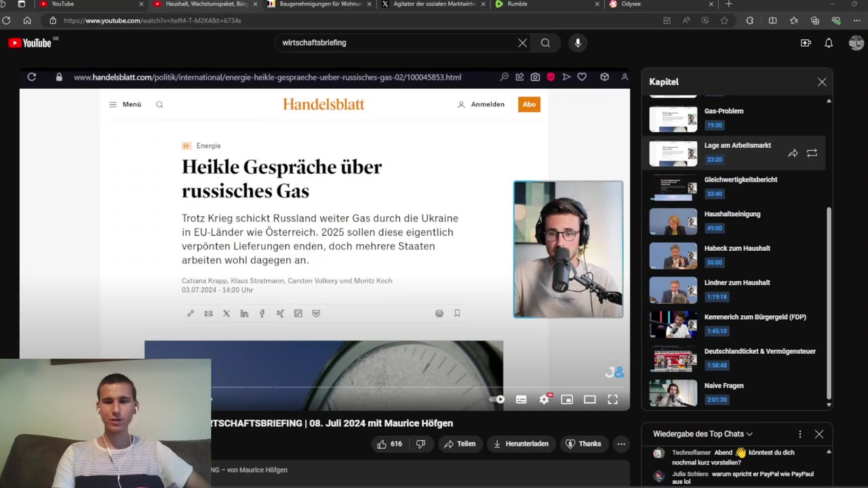Add page to favorites with the star icon
868x488 pixels.
click(724, 20)
